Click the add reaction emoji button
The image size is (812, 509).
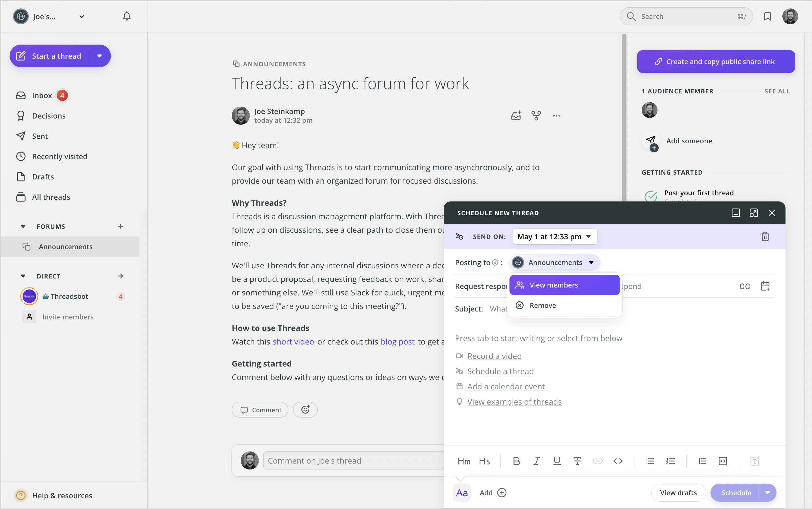[x=305, y=410]
